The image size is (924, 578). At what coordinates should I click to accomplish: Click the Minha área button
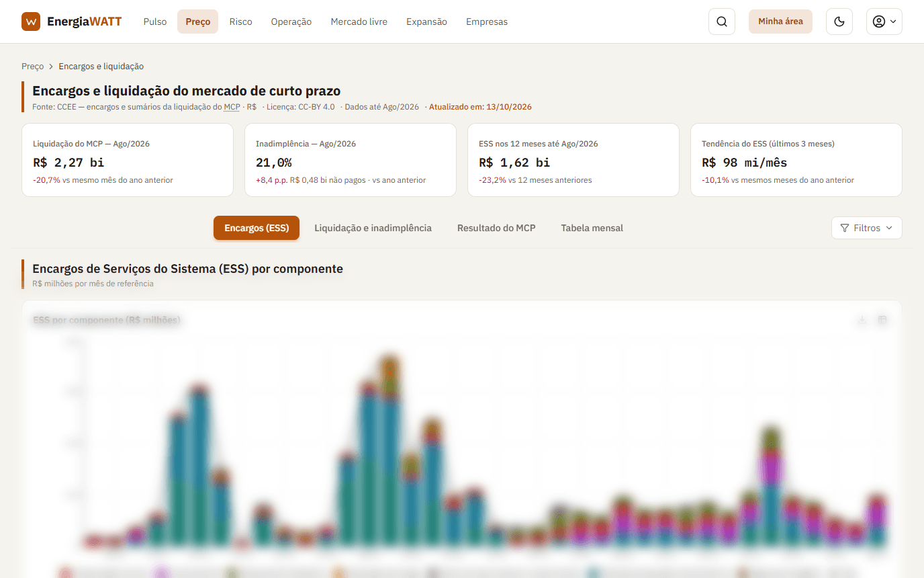pyautogui.click(x=780, y=22)
